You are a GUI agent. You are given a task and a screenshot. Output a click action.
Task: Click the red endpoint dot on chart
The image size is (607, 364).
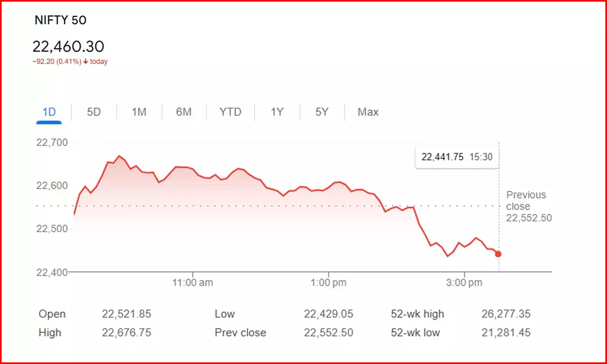click(x=498, y=254)
